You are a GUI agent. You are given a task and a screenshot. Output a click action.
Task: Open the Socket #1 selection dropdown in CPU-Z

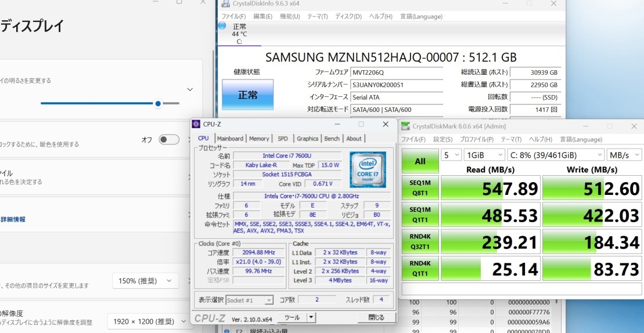click(x=250, y=300)
